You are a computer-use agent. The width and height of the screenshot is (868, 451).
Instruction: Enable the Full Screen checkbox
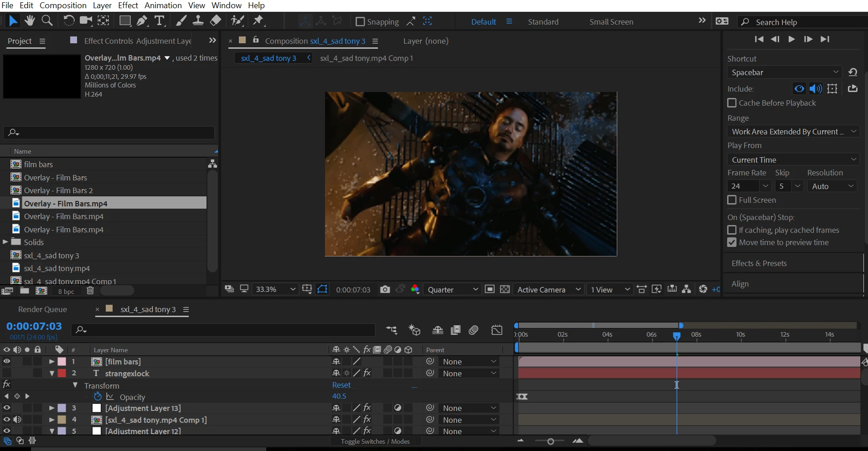pos(732,200)
